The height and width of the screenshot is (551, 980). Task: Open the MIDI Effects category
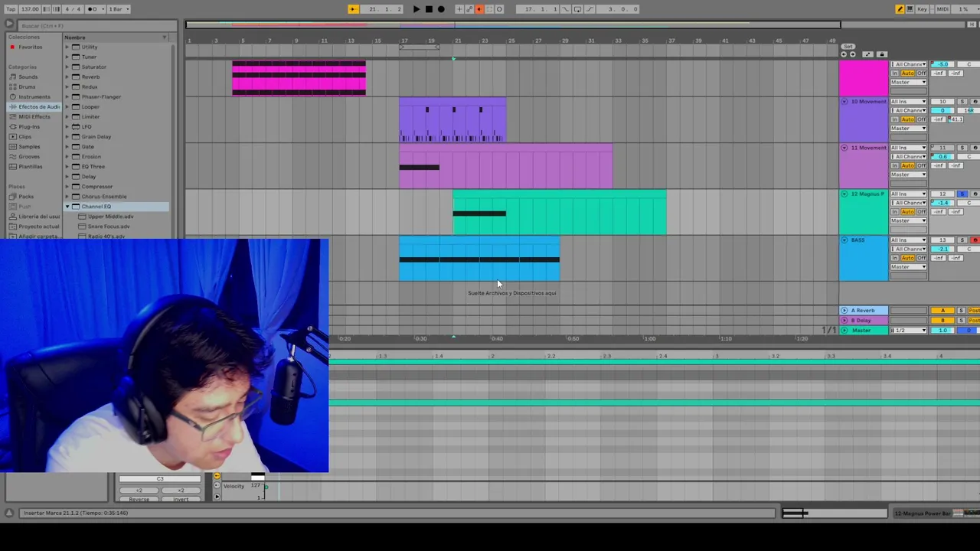[x=34, y=117]
